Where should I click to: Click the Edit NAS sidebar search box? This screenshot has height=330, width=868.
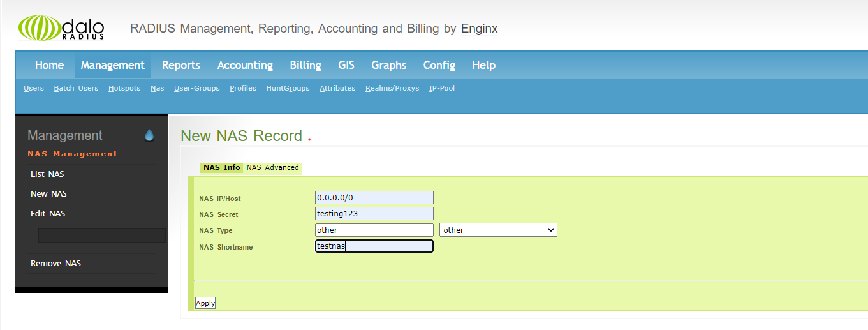click(101, 235)
